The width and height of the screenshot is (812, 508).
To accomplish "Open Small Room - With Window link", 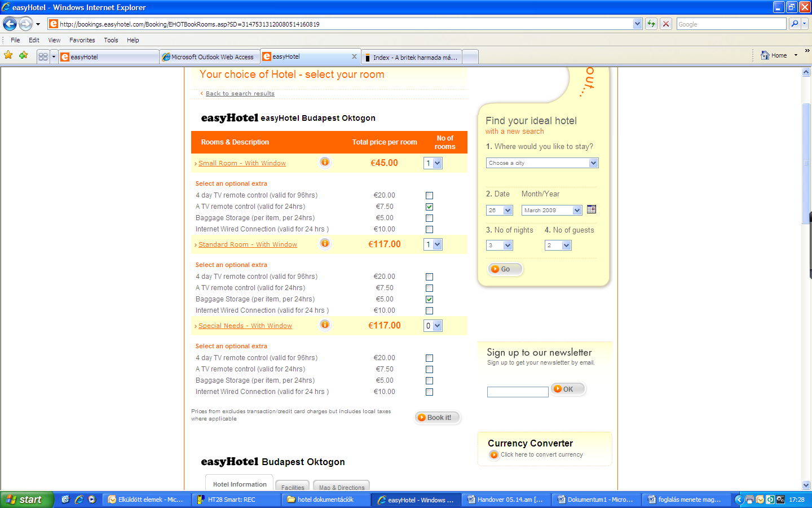I will pos(242,163).
